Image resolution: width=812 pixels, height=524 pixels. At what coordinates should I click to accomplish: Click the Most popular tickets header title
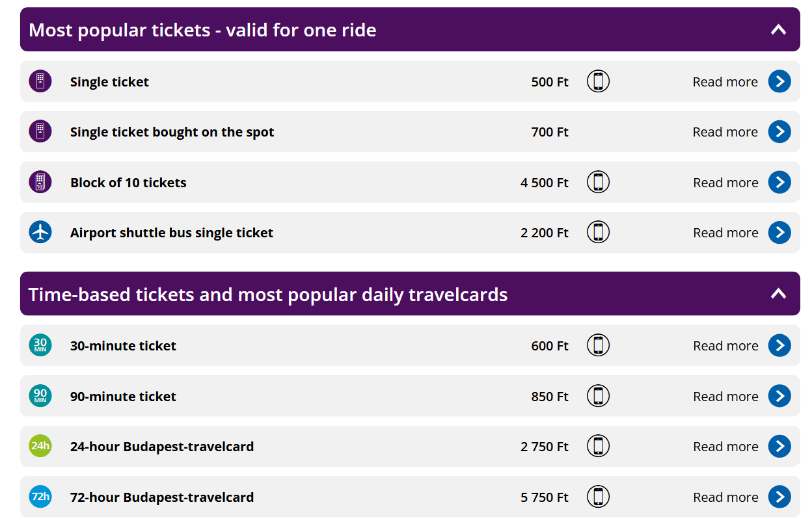click(x=202, y=30)
